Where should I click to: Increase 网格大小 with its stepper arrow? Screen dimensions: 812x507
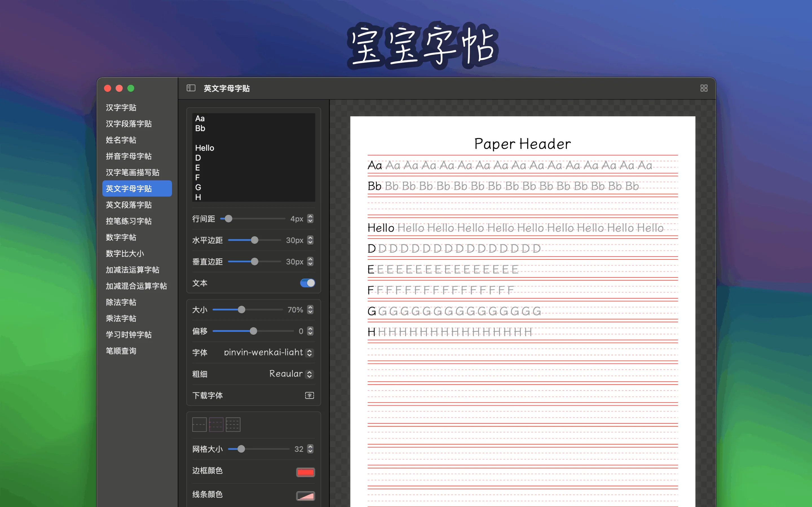[310, 447]
